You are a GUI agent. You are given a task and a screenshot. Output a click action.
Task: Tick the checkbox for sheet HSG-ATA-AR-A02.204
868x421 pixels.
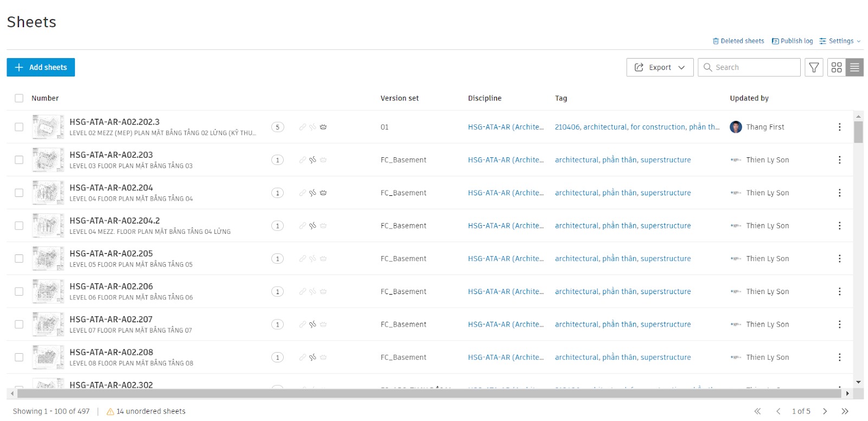pos(19,193)
